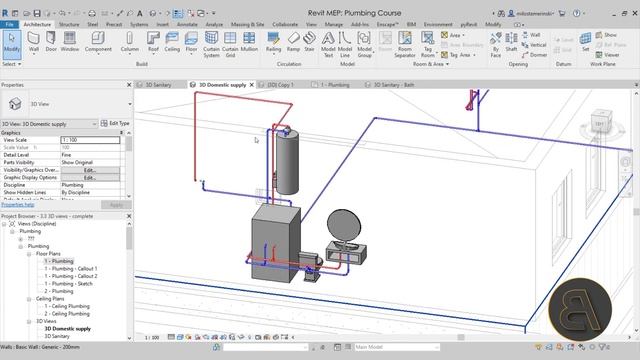Image resolution: width=640 pixels, height=360 pixels.
Task: Click the Dormer opening tool
Action: (534, 55)
